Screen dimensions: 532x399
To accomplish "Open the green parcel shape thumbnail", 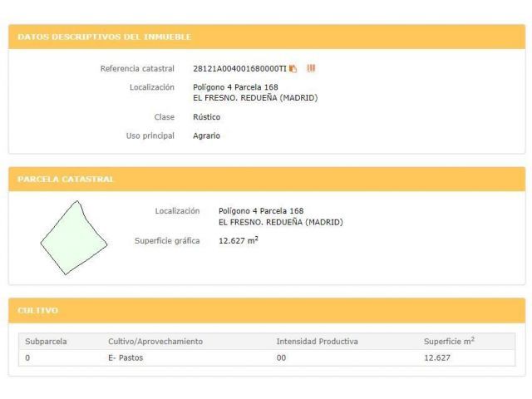I will click(74, 238).
